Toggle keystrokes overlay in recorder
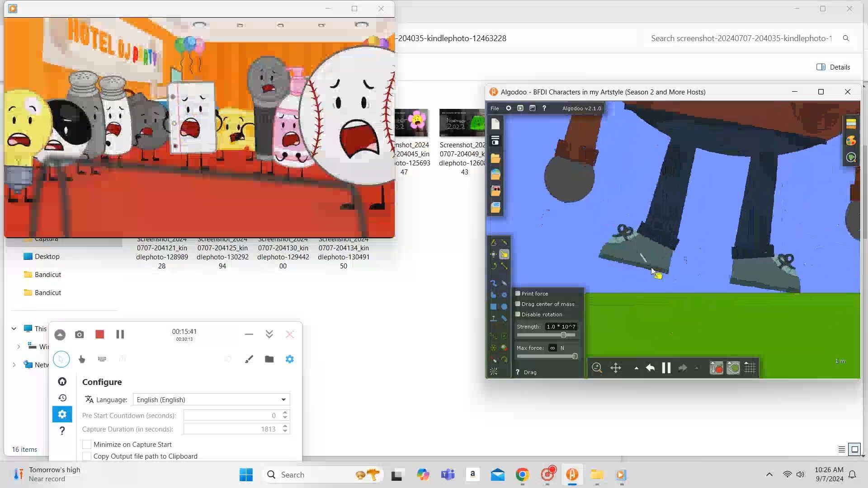The image size is (868, 488). coord(102,359)
